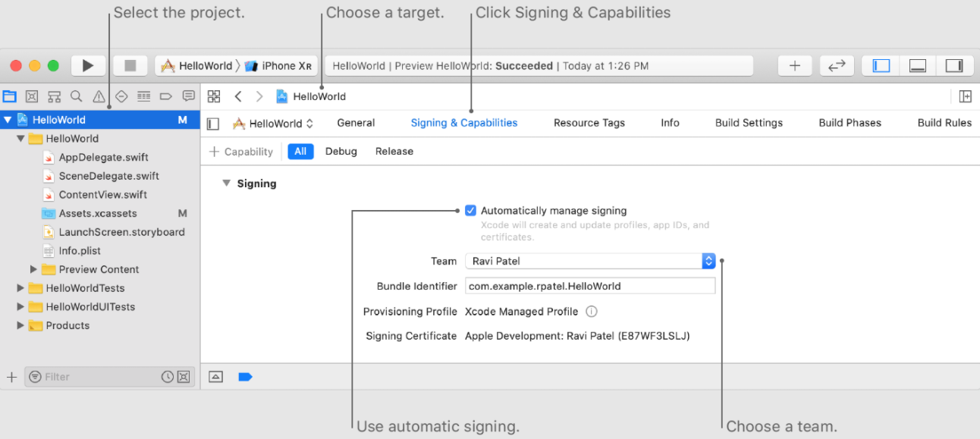
Task: Click the Run (play) button in the toolbar
Action: pos(88,66)
